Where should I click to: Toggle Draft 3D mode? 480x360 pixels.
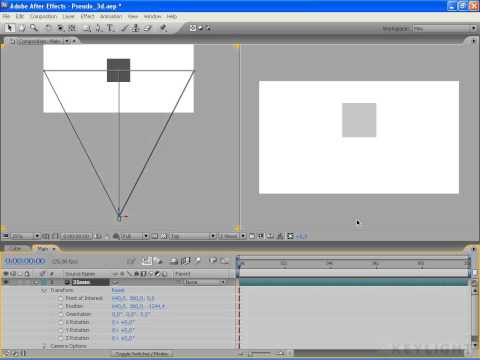[x=158, y=261]
